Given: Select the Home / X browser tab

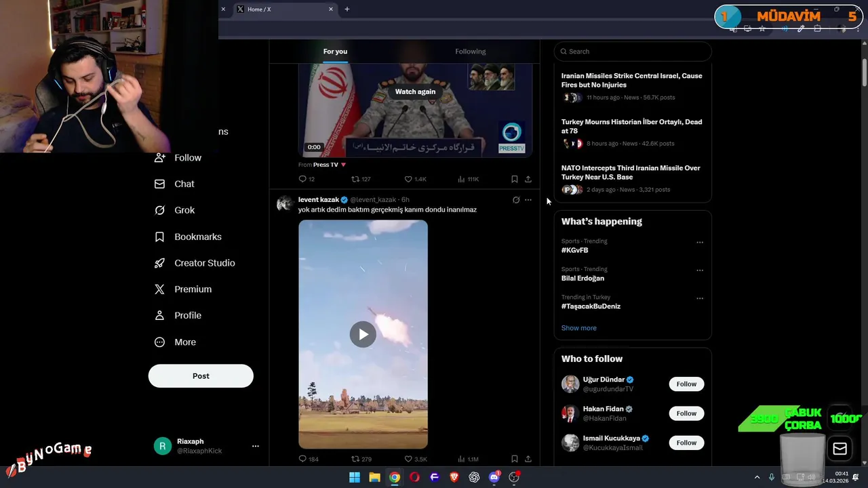Looking at the screenshot, I should 285,9.
